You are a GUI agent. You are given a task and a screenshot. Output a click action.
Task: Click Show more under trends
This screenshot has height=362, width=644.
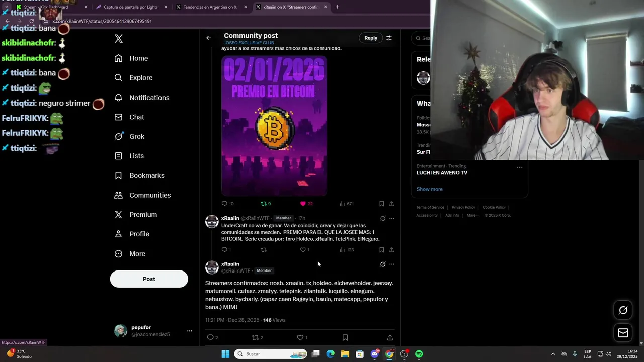(x=430, y=189)
